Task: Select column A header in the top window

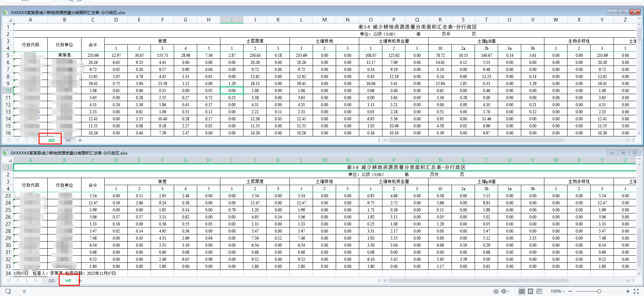Action: [31, 20]
